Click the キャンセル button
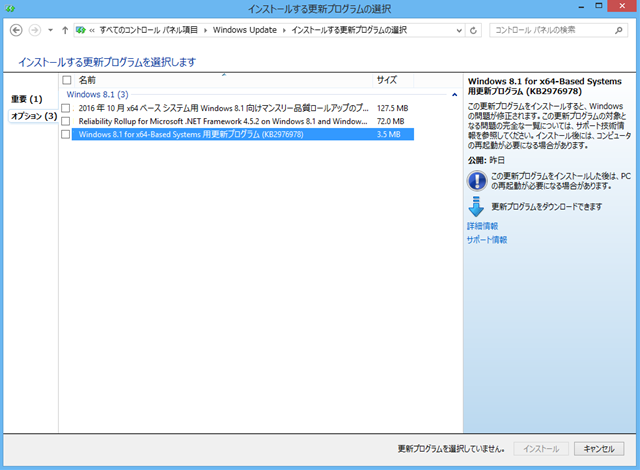Viewport: 640px width, 470px height. pyautogui.click(x=599, y=449)
